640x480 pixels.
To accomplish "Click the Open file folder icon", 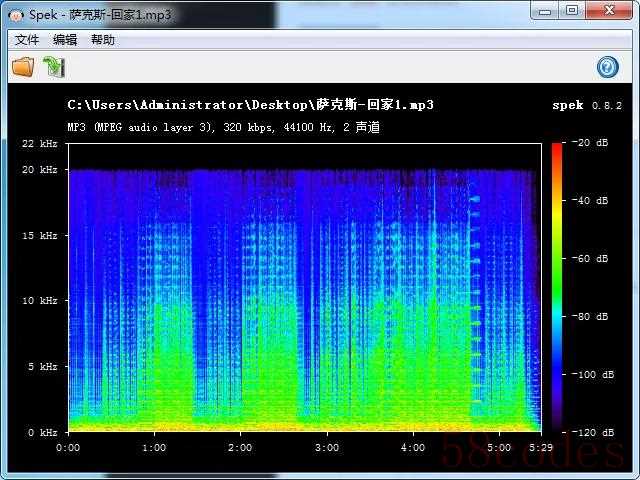I will pyautogui.click(x=22, y=67).
